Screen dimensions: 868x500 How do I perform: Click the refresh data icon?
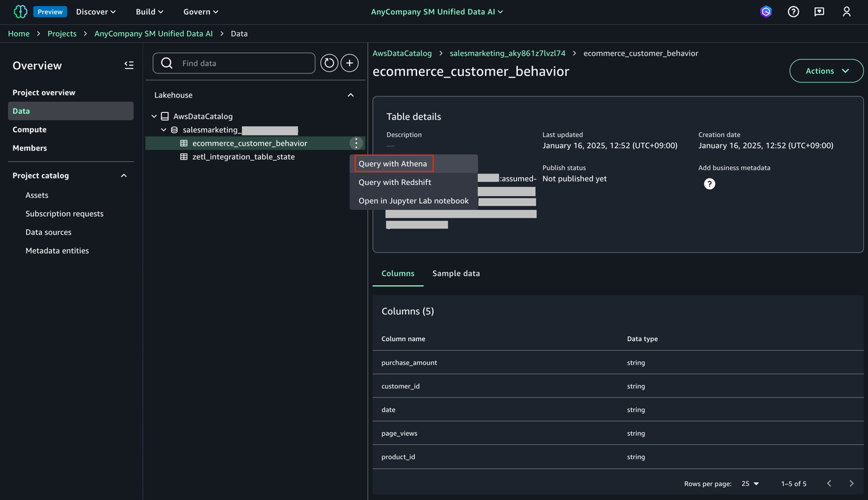click(329, 63)
